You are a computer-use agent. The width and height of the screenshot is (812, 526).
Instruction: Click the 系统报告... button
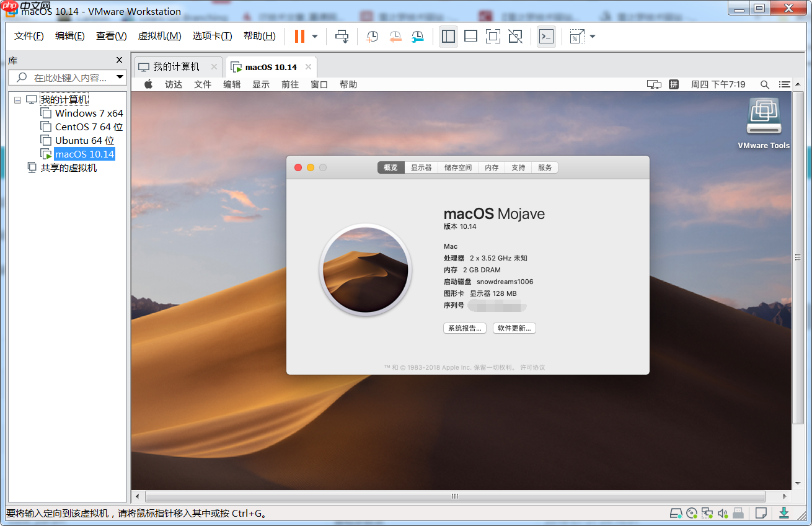[x=465, y=328]
